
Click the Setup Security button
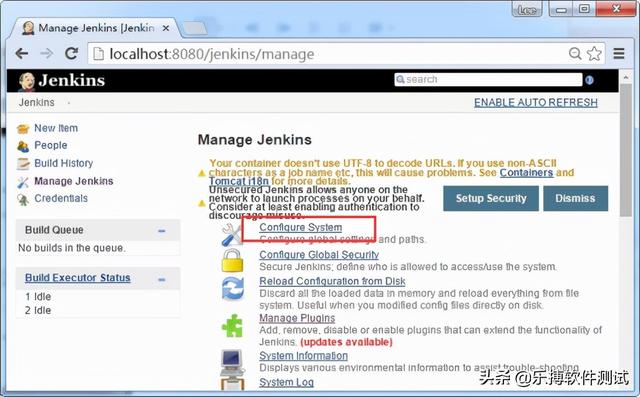[491, 198]
